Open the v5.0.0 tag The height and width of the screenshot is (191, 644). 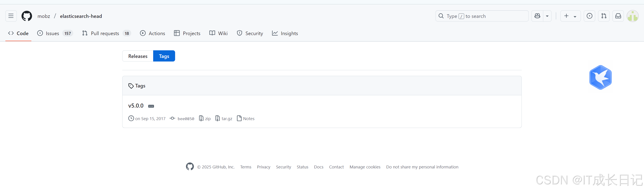coord(136,106)
